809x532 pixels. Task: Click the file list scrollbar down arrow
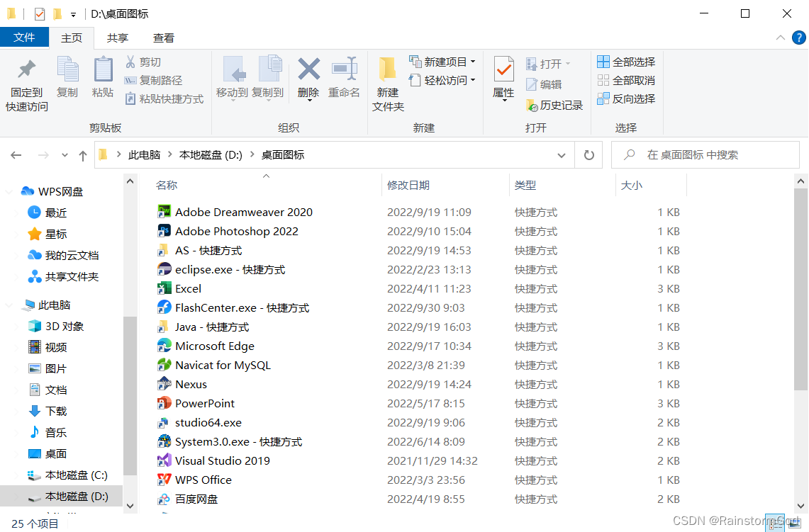[x=800, y=506]
